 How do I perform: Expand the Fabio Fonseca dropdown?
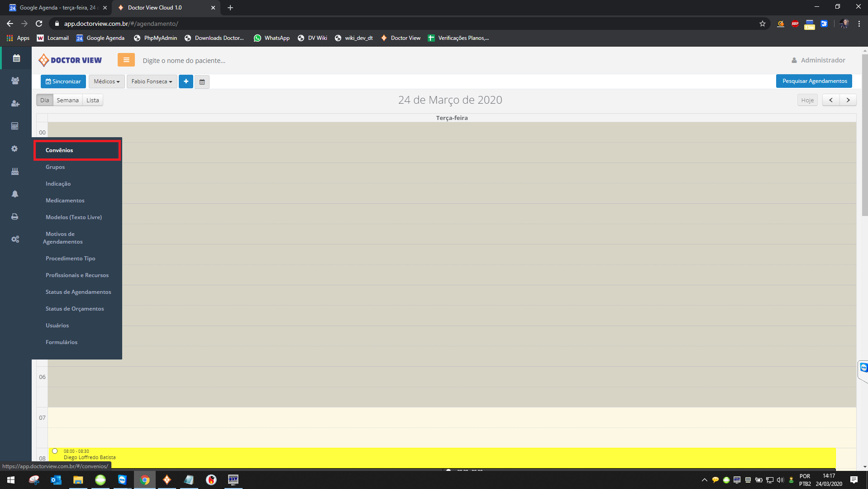click(152, 81)
